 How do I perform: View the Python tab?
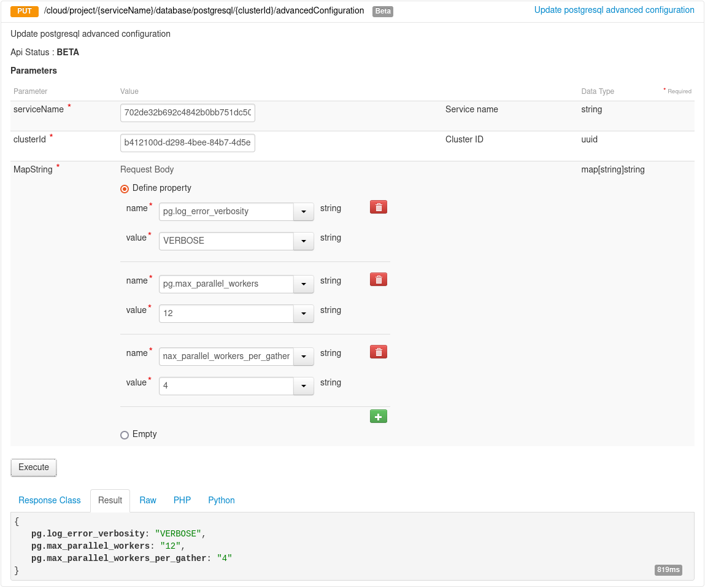tap(221, 500)
